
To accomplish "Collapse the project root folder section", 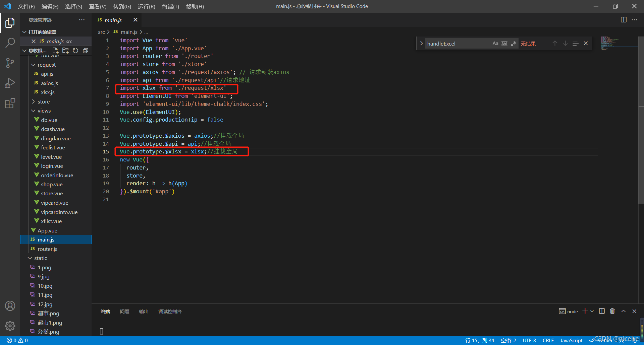I will (x=34, y=51).
